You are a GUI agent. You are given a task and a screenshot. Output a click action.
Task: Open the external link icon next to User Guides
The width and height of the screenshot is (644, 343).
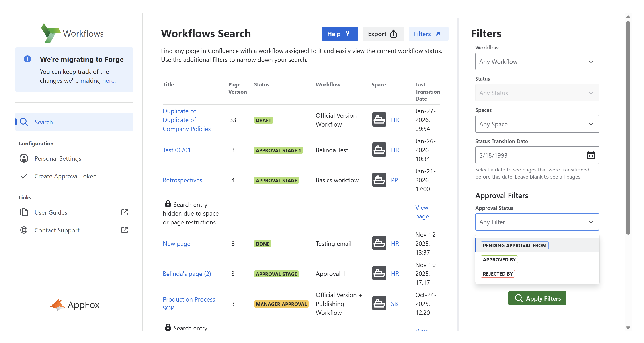coord(124,212)
